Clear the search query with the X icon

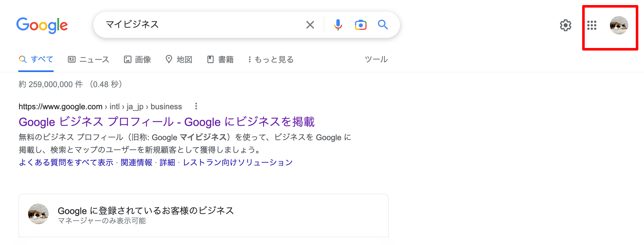pos(310,25)
